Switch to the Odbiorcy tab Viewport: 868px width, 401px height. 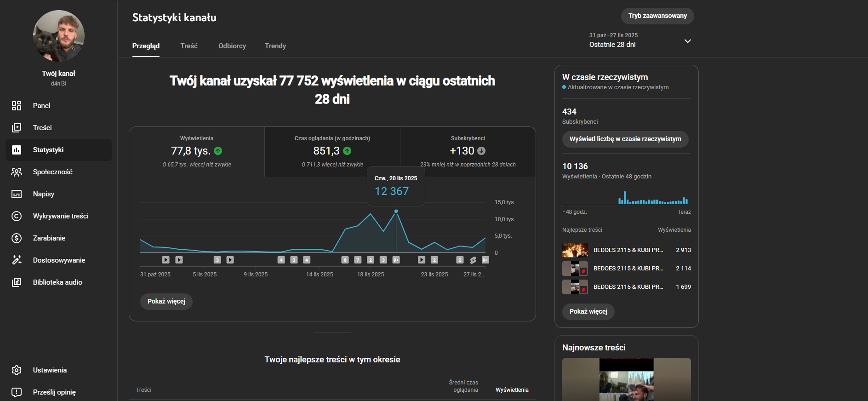tap(232, 46)
